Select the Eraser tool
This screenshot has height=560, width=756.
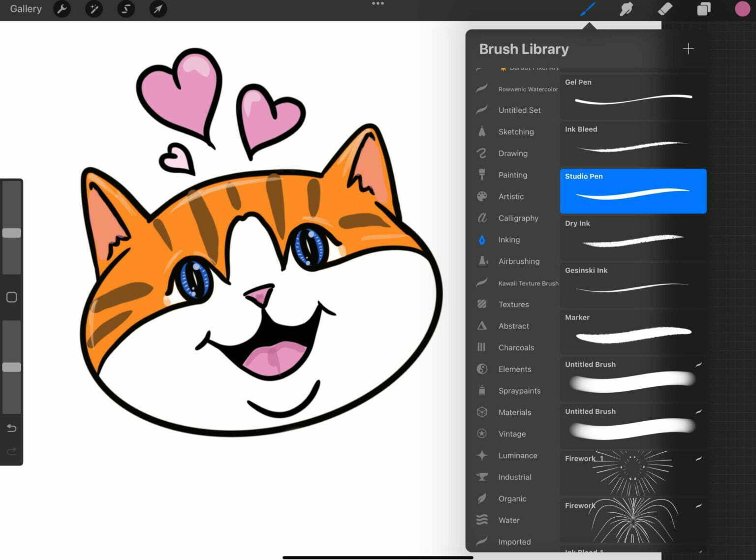pyautogui.click(x=664, y=9)
